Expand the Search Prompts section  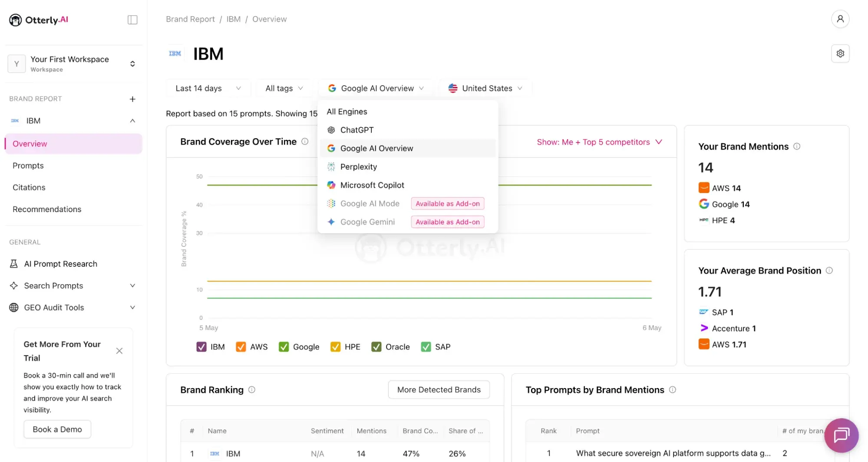tap(132, 286)
